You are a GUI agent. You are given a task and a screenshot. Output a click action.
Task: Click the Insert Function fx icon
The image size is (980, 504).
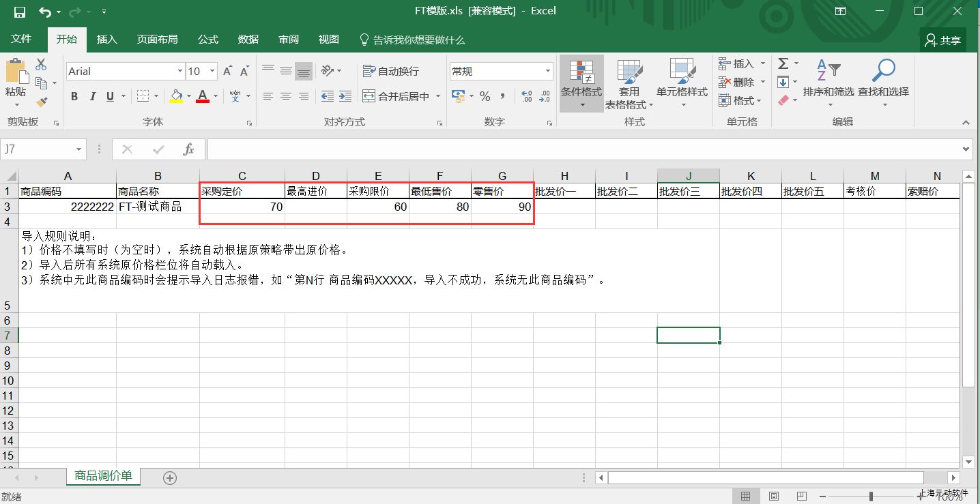click(x=189, y=149)
